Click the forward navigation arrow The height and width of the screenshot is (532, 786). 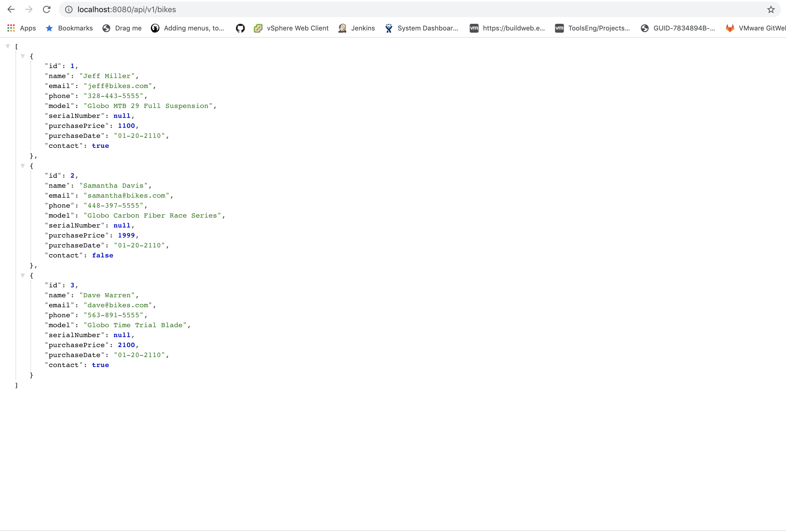coord(29,9)
